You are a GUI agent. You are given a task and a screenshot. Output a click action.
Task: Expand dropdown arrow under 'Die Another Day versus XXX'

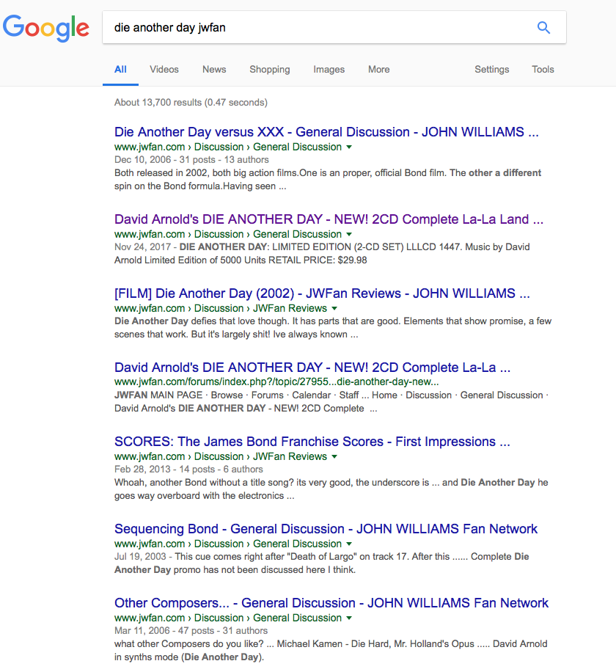[349, 147]
